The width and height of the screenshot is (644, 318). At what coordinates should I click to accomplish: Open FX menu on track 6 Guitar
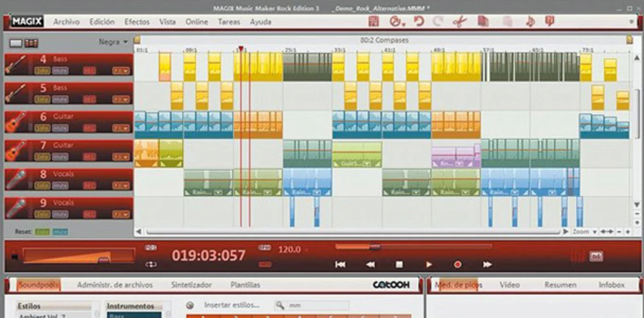[121, 128]
